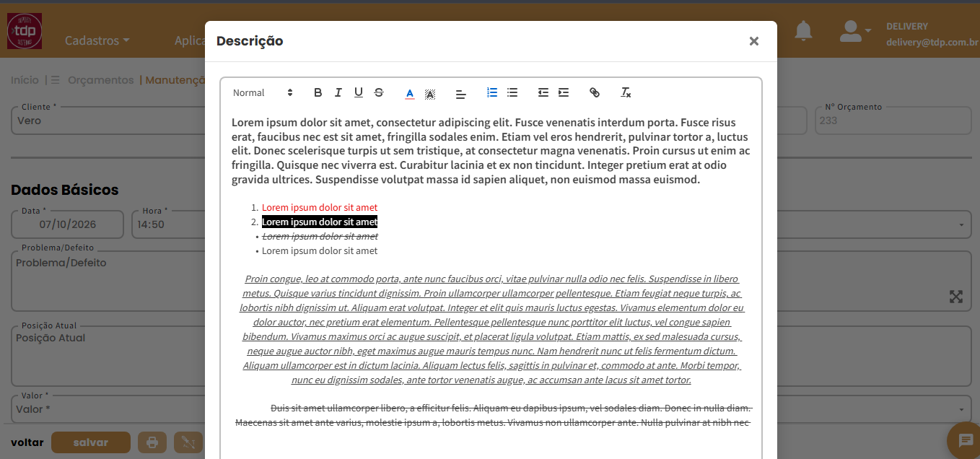Click the Data field 07/10/2026
980x459 pixels.
[x=68, y=224]
